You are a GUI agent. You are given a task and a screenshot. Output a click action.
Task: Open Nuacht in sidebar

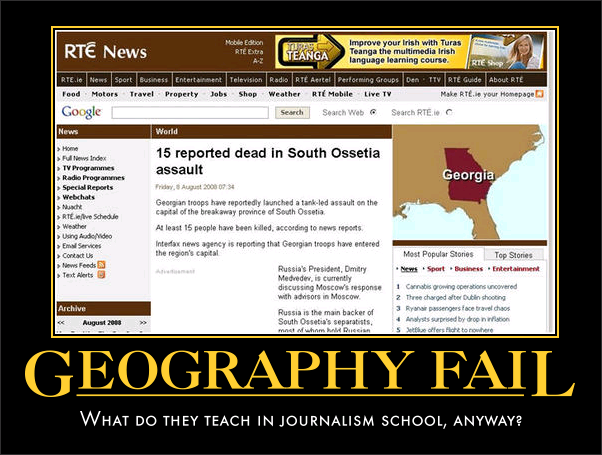coord(72,207)
